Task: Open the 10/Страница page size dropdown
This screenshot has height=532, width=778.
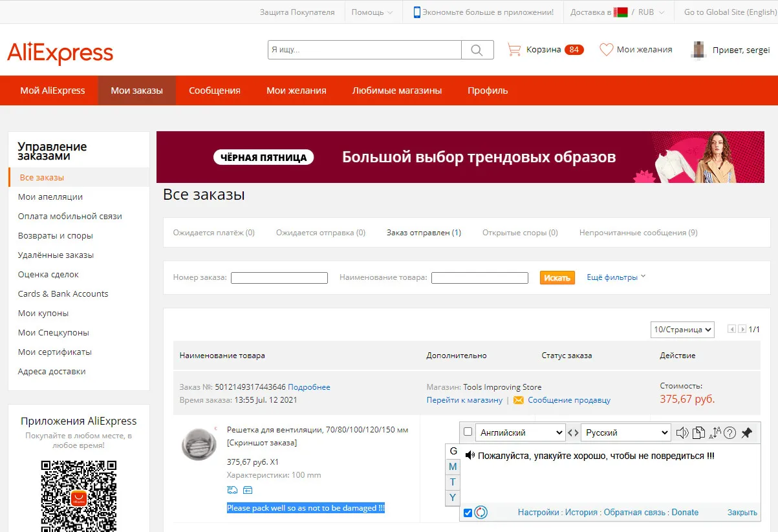Action: [x=682, y=329]
